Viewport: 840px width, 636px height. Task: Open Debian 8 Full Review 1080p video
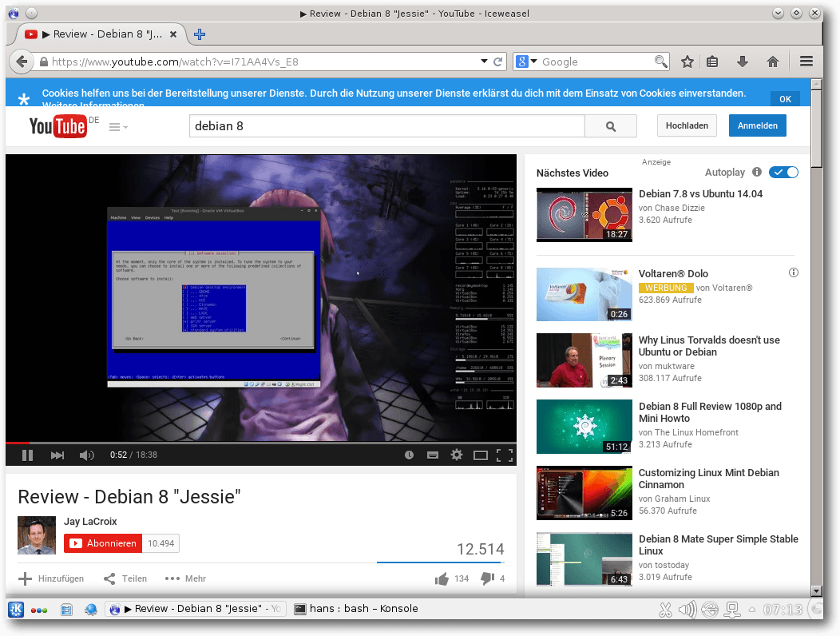coord(710,412)
